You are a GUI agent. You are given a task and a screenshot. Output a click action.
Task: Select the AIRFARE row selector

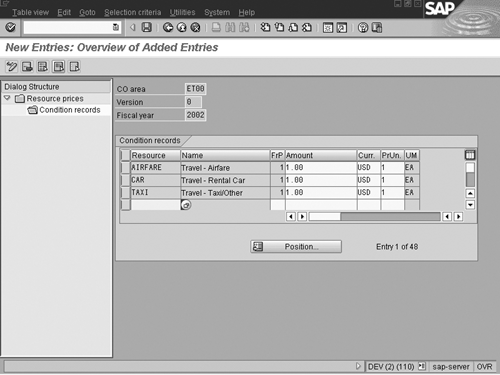125,167
